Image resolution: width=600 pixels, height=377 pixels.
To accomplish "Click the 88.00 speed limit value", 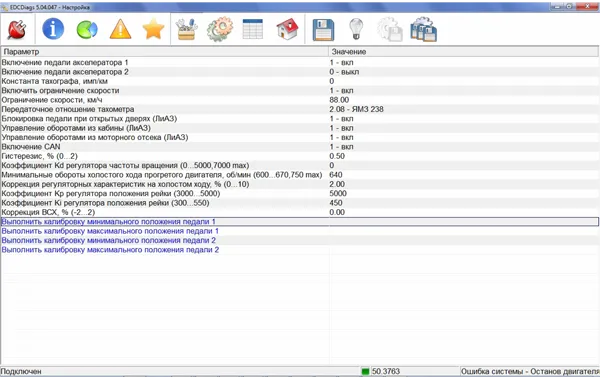I will (x=339, y=100).
